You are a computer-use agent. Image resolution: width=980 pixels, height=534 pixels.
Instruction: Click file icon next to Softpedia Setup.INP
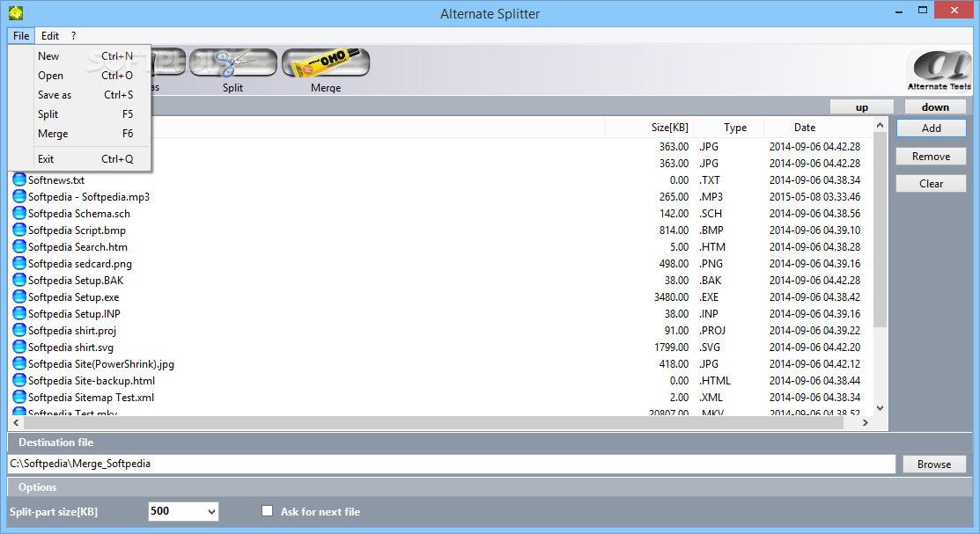click(x=19, y=313)
